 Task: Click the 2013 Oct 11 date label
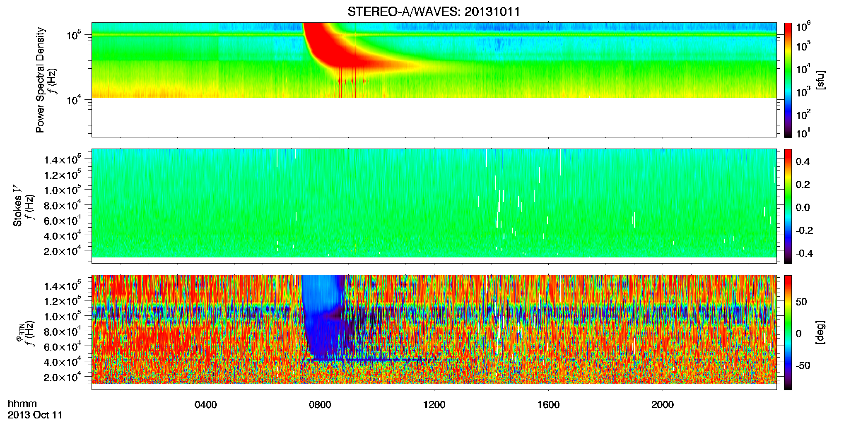point(35,415)
